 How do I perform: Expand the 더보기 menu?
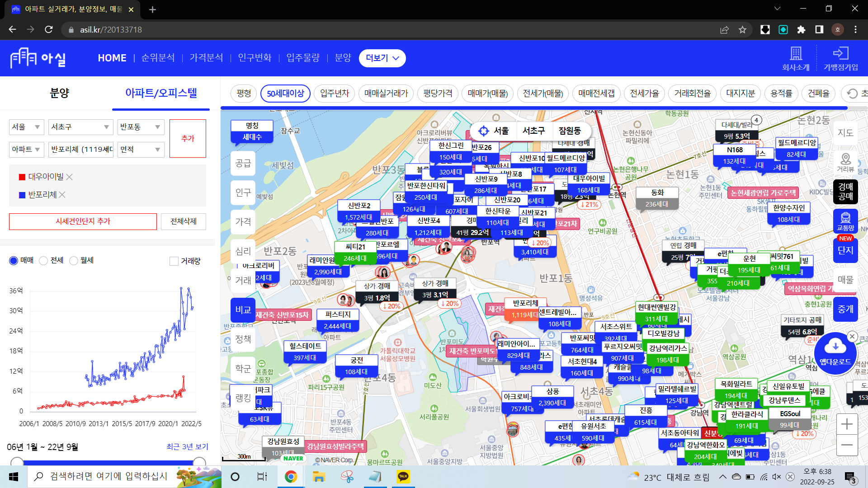[x=382, y=58]
